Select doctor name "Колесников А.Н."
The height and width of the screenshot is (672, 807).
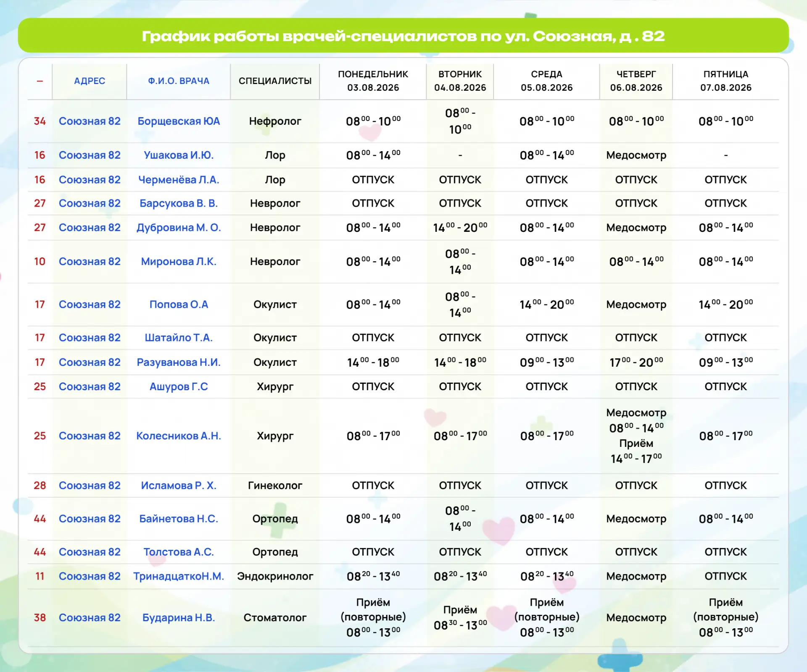pyautogui.click(x=179, y=436)
